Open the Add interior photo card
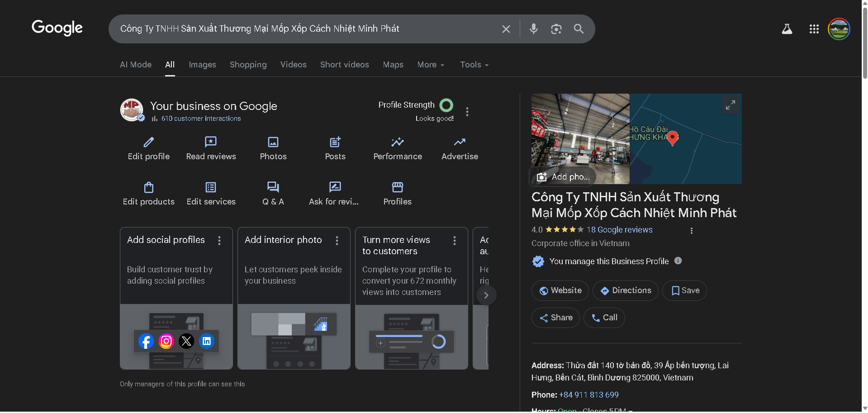Image resolution: width=868 pixels, height=413 pixels. pyautogui.click(x=294, y=299)
